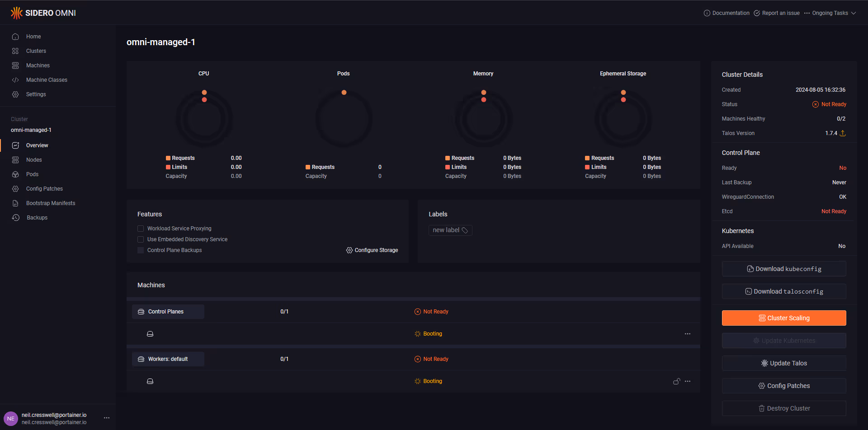The height and width of the screenshot is (430, 868).
Task: Click the Download kubeconfig button
Action: tap(784, 269)
